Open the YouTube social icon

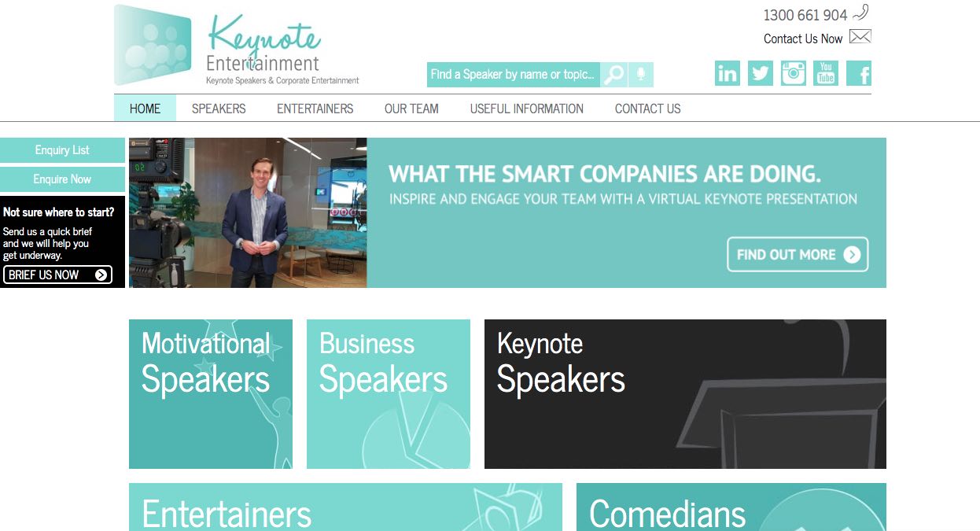click(825, 73)
